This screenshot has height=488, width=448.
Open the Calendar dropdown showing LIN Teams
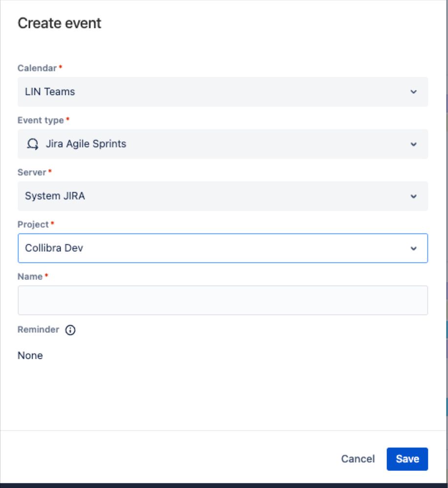tap(215, 92)
